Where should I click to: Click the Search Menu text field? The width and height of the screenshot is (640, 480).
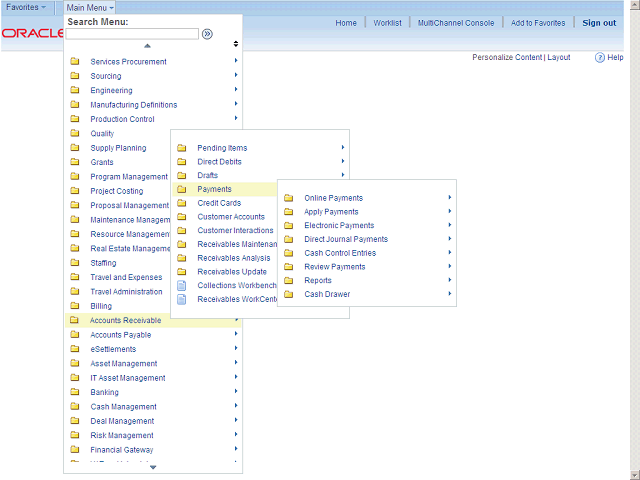[x=132, y=34]
